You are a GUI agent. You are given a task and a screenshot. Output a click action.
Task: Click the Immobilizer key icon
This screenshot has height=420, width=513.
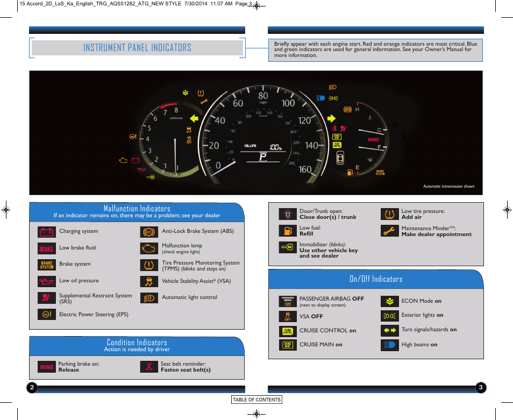tap(288, 247)
